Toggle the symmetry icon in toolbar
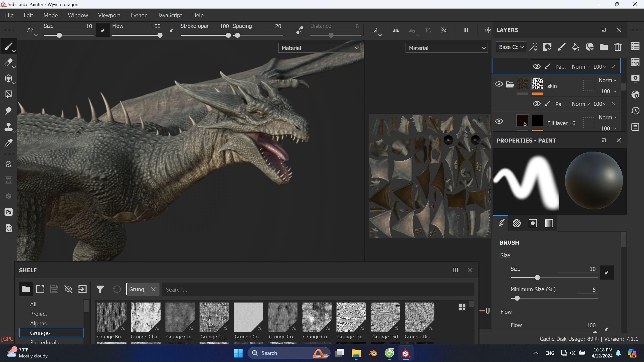 pyautogui.click(x=396, y=30)
